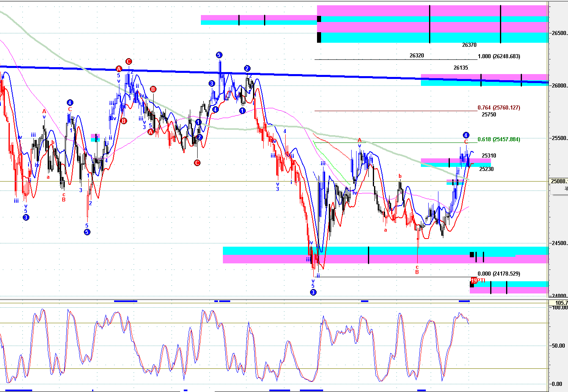Click the 26370 price target label
Screen dimensions: 568x392
(x=469, y=45)
